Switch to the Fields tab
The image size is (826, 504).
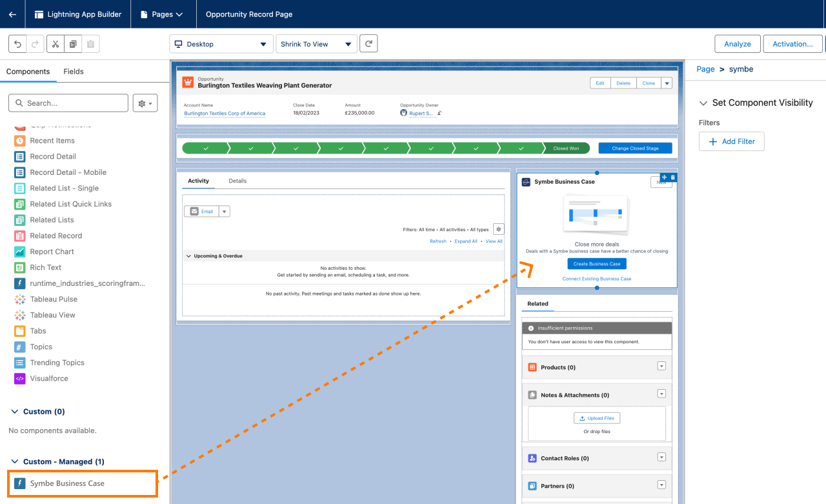click(74, 72)
